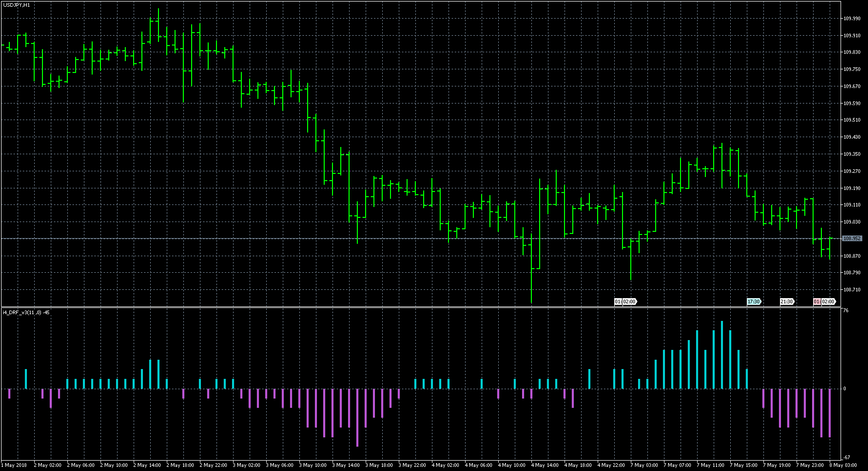Click time axis label 3 May 06:00
The width and height of the screenshot is (868, 471).
point(280,465)
